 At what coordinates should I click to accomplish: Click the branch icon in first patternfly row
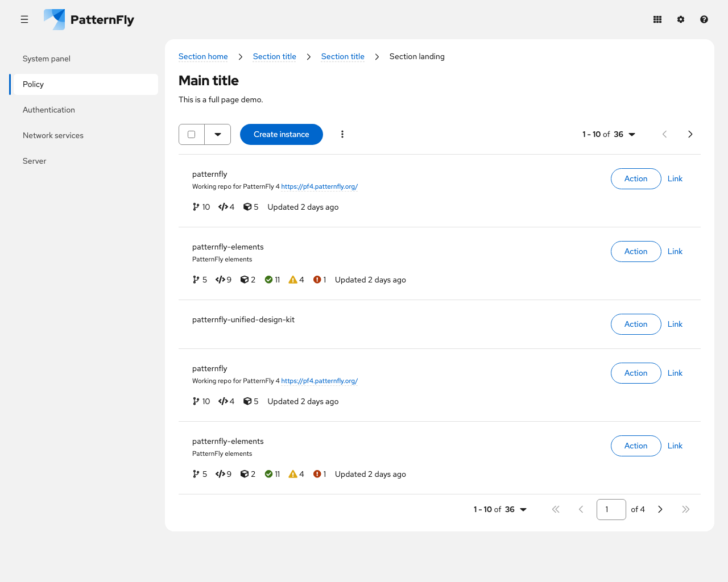coord(196,207)
